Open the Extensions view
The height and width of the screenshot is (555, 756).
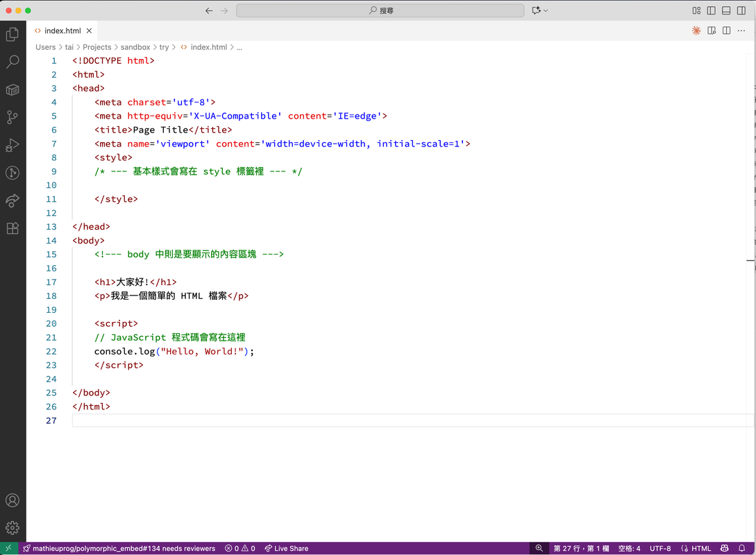(12, 228)
